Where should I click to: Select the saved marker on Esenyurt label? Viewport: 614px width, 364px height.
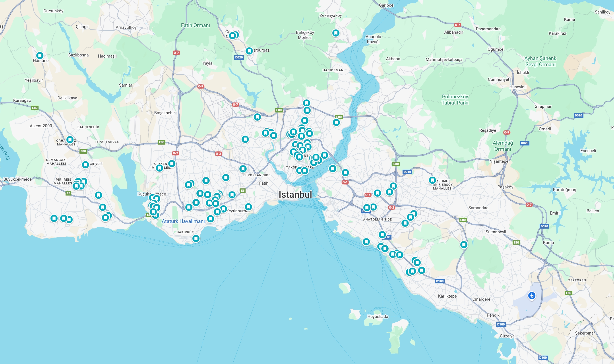pyautogui.click(x=85, y=165)
